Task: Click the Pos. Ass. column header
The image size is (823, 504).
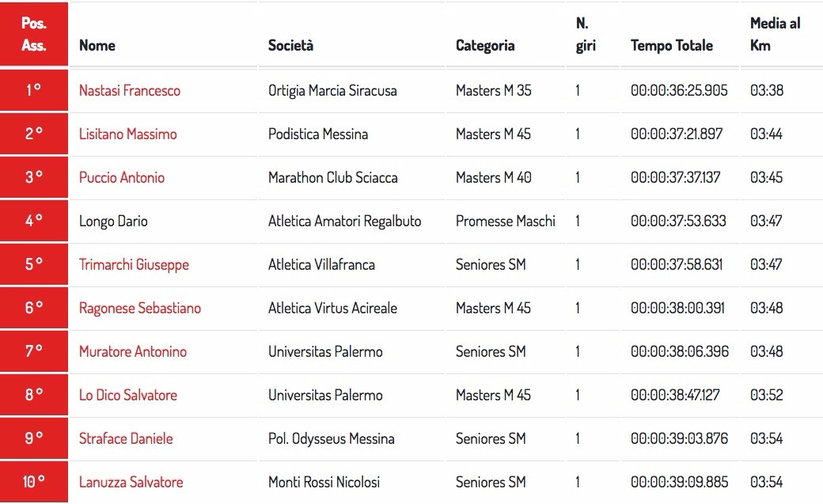Action: click(x=34, y=34)
